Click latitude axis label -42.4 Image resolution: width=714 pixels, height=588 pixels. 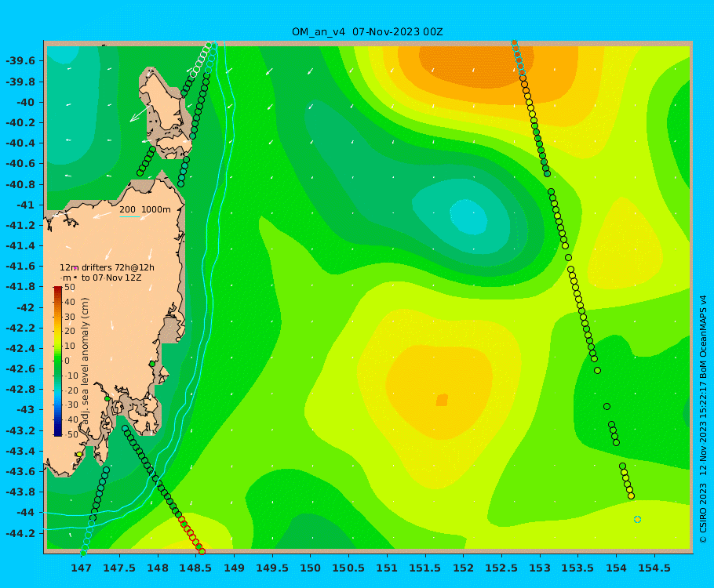[20, 348]
